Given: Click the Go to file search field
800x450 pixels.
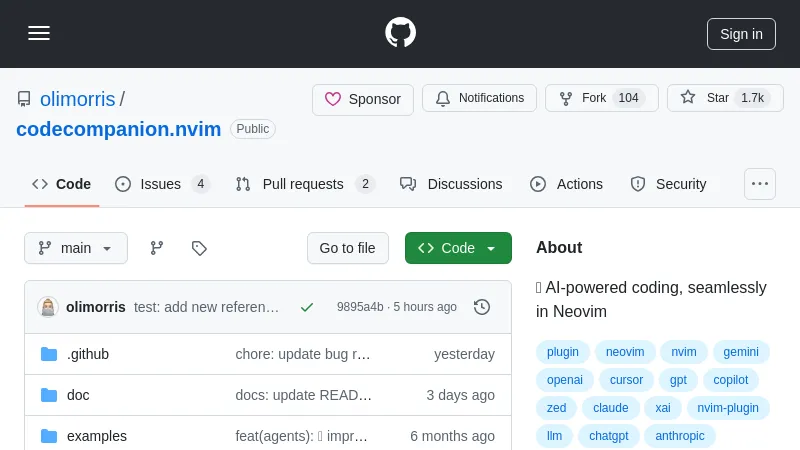Looking at the screenshot, I should [347, 248].
